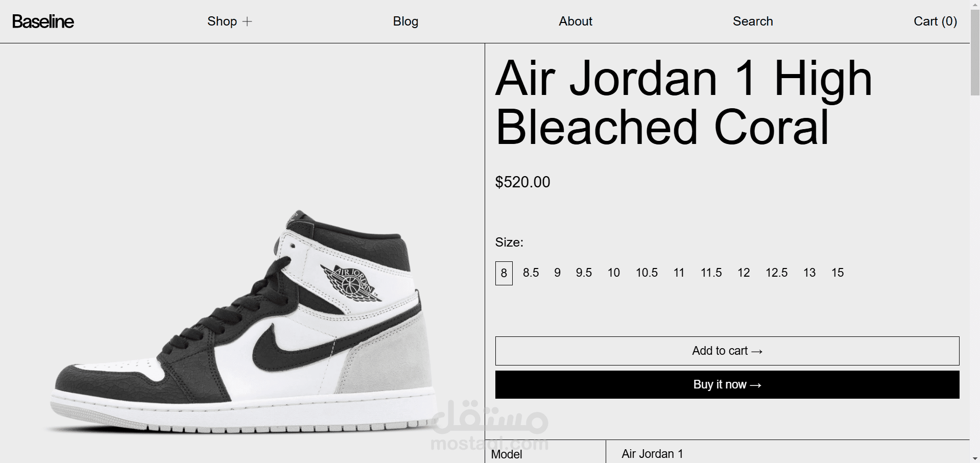Open the Baseline logo homepage
The image size is (980, 463).
pyautogui.click(x=43, y=21)
